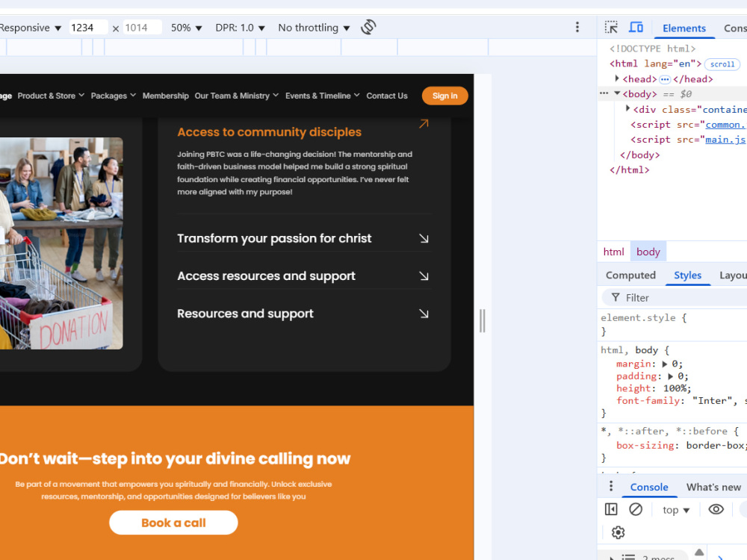Clear the console with the circle-slash icon
The width and height of the screenshot is (747, 560).
point(636,509)
